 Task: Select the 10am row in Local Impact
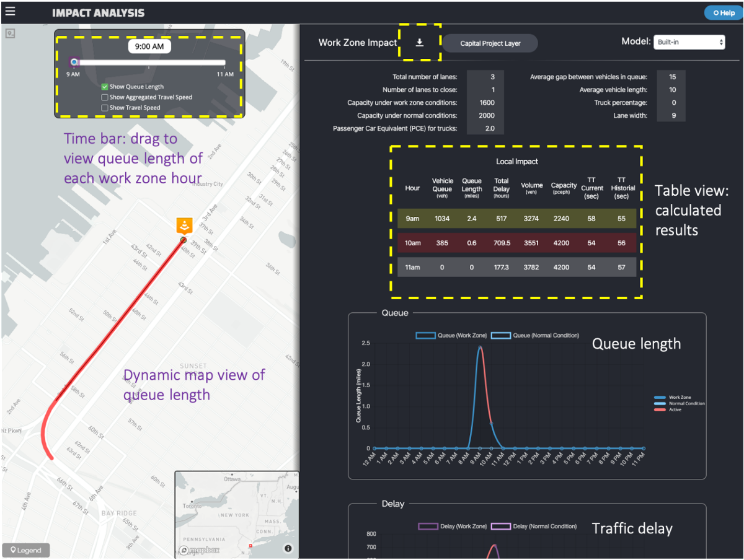coord(516,243)
